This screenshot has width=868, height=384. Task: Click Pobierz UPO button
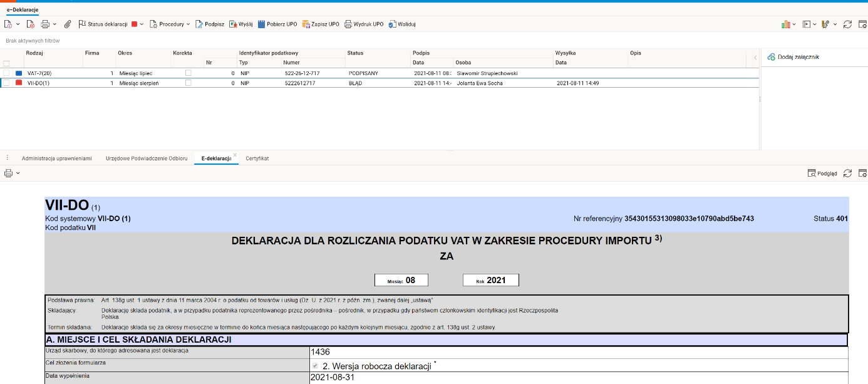[x=277, y=24]
